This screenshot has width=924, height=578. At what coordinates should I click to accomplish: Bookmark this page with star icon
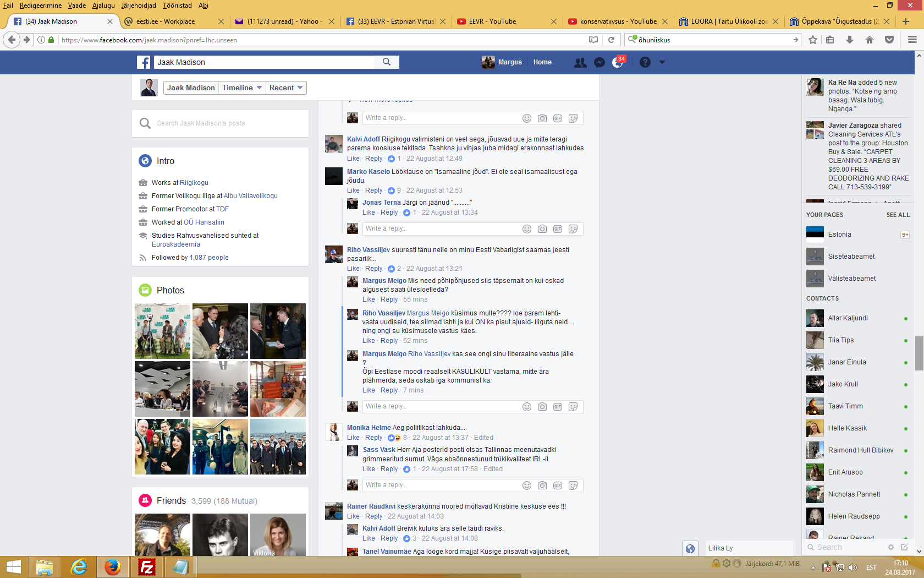point(813,40)
